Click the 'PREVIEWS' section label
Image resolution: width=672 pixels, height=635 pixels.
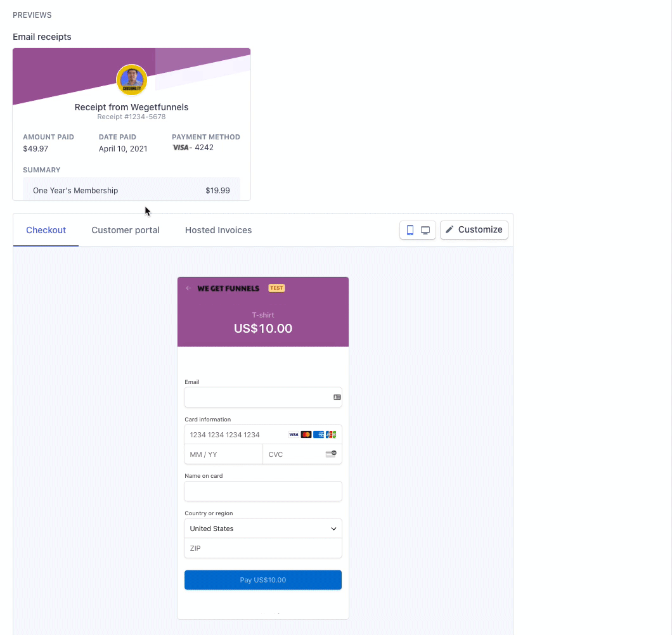[x=32, y=15]
